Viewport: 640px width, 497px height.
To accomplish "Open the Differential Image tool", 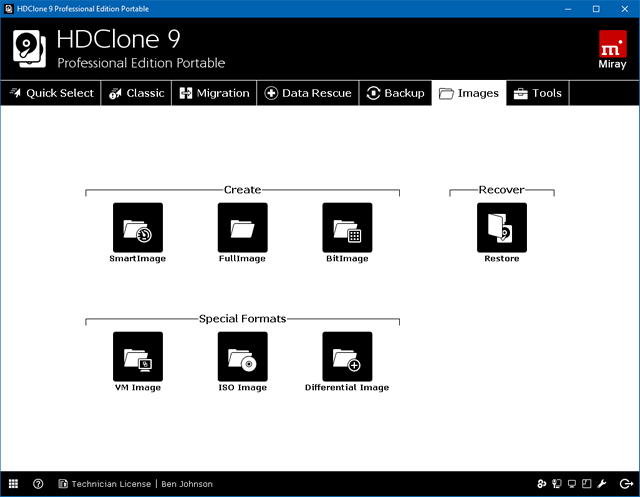I will 347,357.
